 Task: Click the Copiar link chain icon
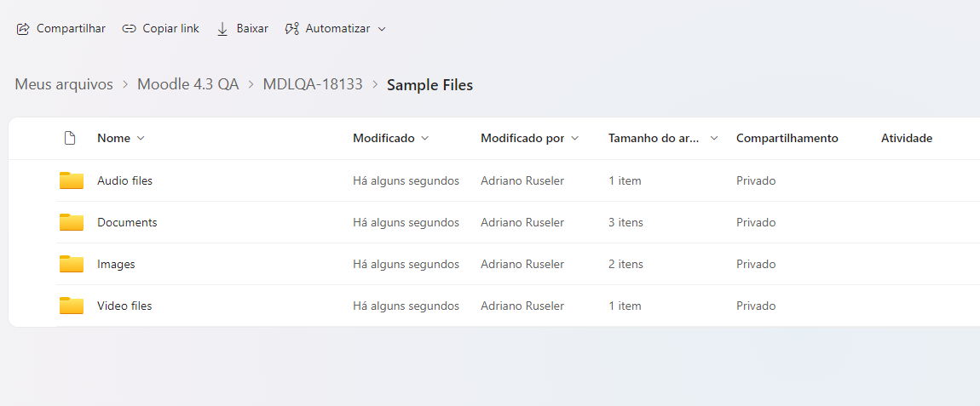pos(129,29)
